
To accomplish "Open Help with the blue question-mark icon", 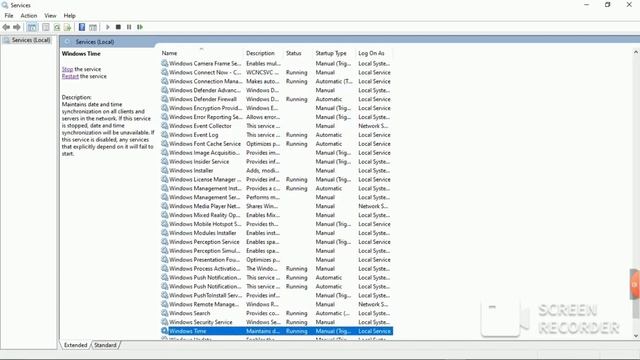I will (82, 27).
